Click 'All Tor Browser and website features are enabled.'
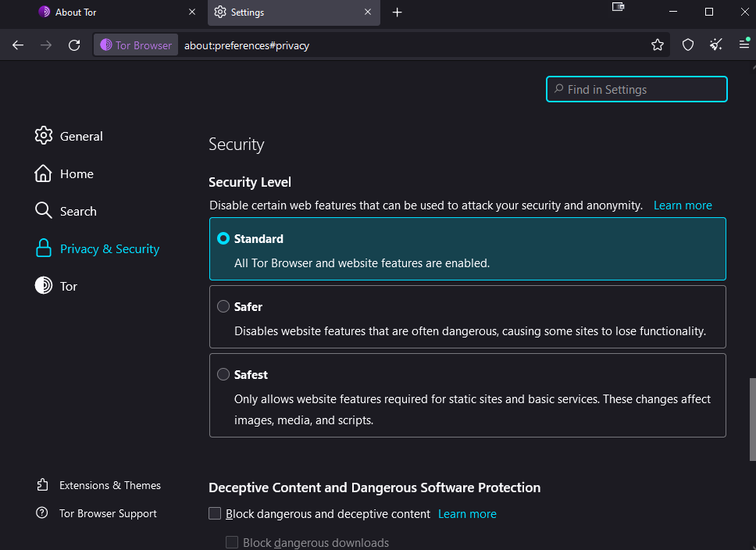Viewport: 756px width, 550px height. point(362,263)
